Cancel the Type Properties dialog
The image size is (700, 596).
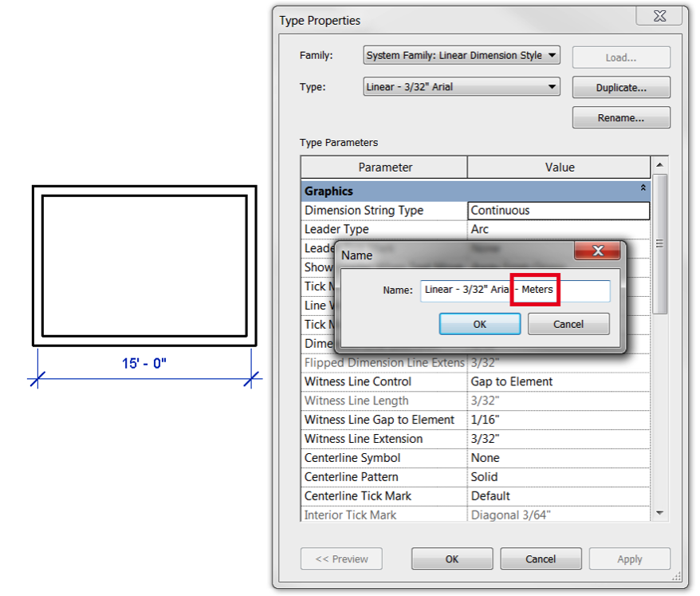pyautogui.click(x=541, y=559)
